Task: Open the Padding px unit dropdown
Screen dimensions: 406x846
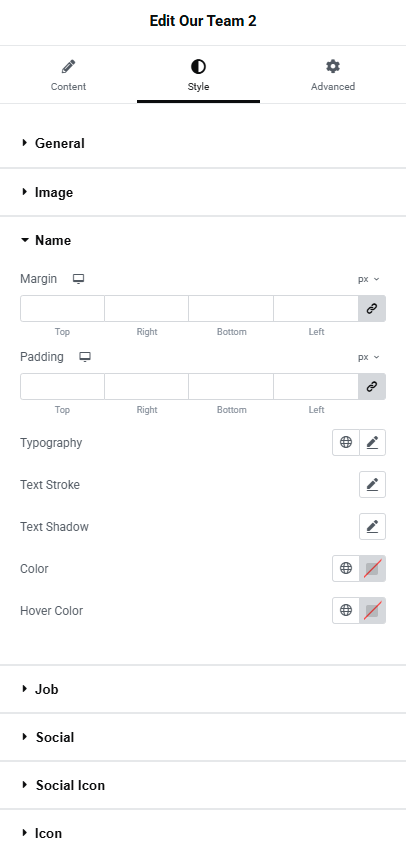Action: 369,357
